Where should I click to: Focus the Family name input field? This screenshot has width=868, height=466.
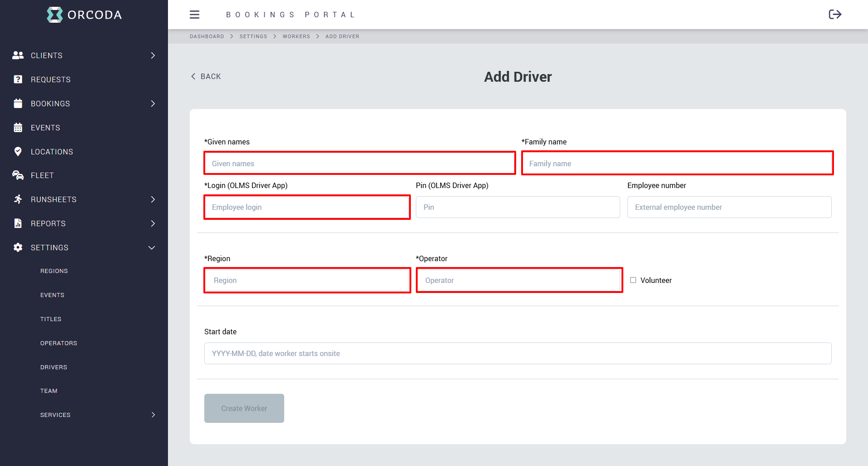point(677,163)
